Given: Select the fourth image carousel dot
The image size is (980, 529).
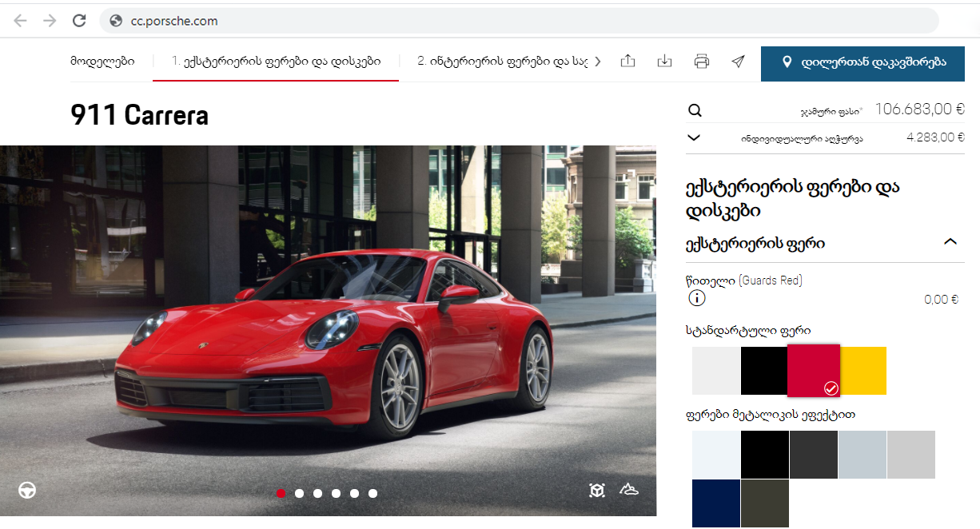Looking at the screenshot, I should pyautogui.click(x=336, y=493).
